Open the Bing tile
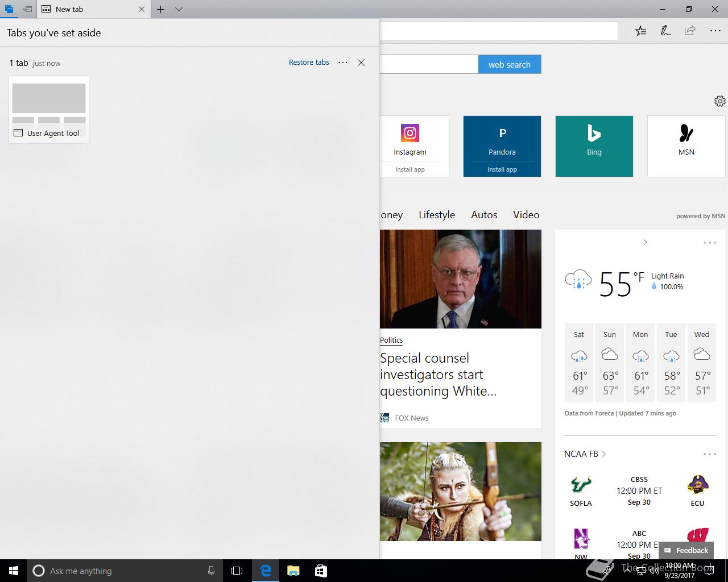728x582 pixels. tap(594, 146)
